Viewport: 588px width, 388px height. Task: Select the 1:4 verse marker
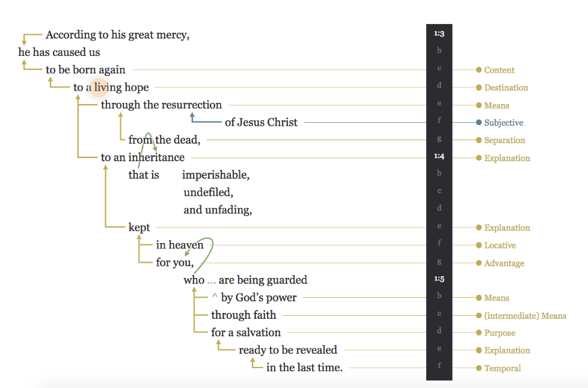tap(439, 156)
